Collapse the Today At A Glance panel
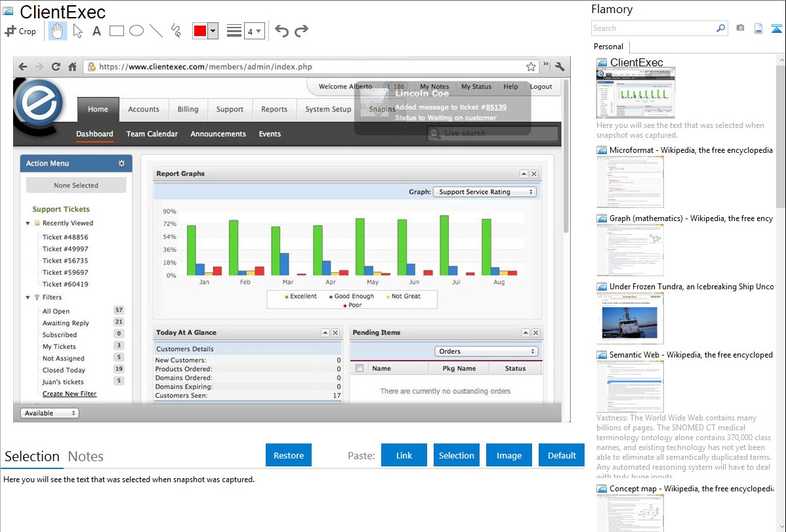The width and height of the screenshot is (786, 532). tap(325, 333)
